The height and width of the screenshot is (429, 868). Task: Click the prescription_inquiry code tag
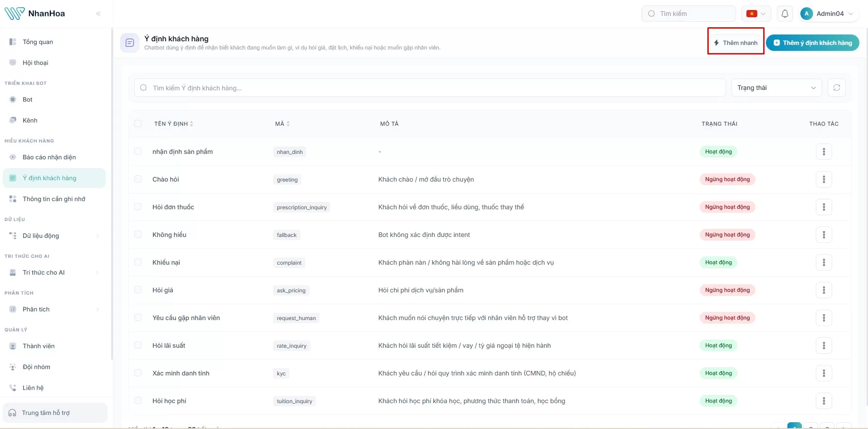point(302,207)
